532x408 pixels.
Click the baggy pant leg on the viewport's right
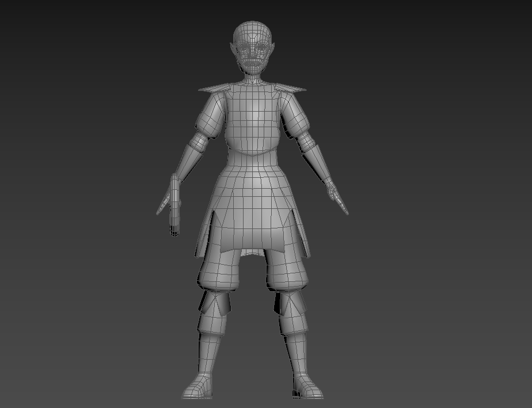(x=286, y=269)
